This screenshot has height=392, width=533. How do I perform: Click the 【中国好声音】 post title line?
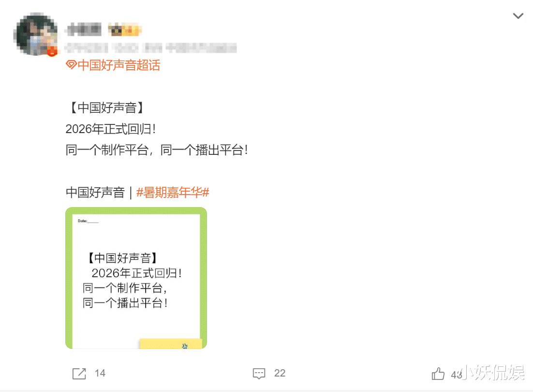coord(107,108)
